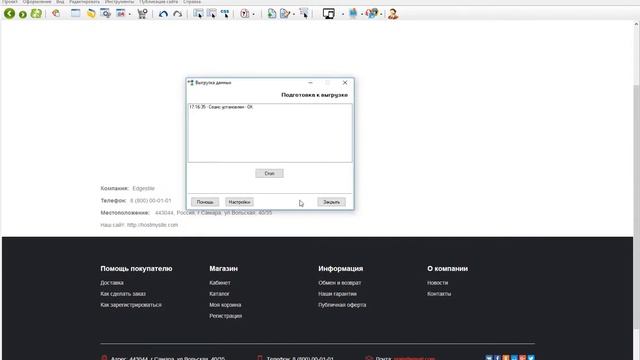This screenshot has height=360, width=640.
Task: Open the Публикация сайта menu
Action: click(159, 2)
